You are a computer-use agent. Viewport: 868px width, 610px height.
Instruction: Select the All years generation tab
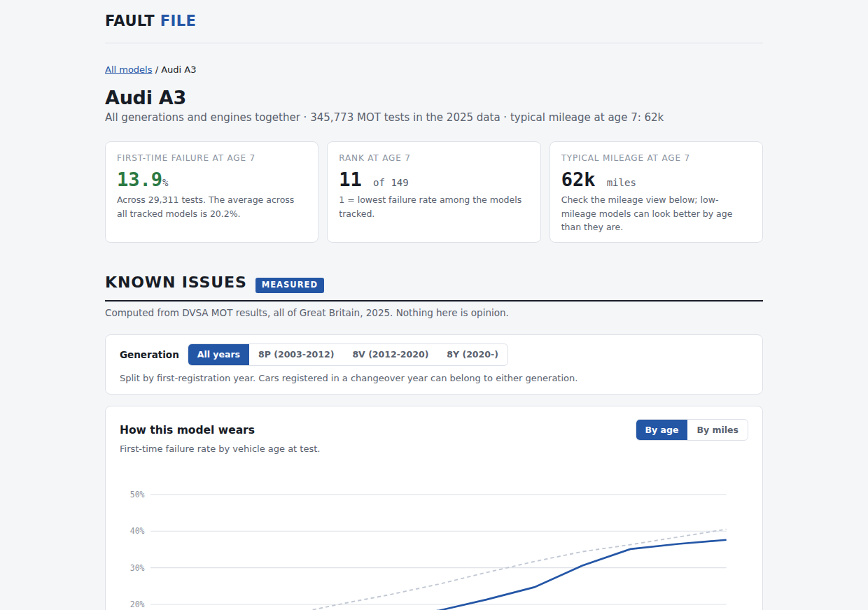(x=218, y=355)
